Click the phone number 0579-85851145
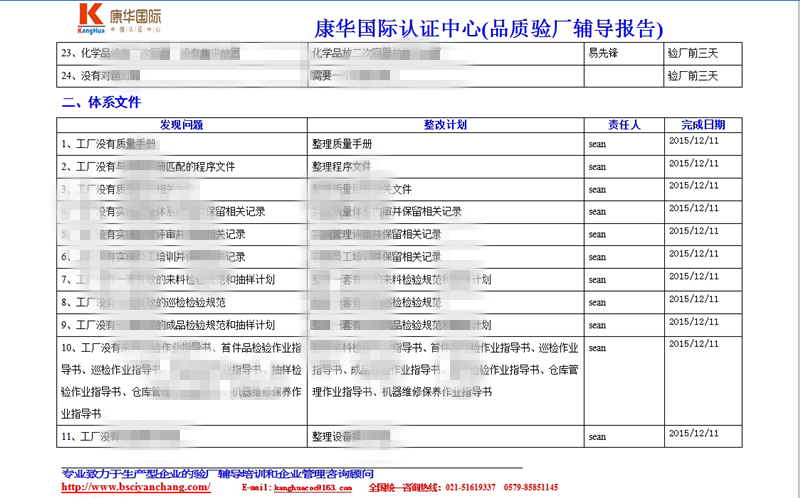The image size is (800, 498). 531,487
